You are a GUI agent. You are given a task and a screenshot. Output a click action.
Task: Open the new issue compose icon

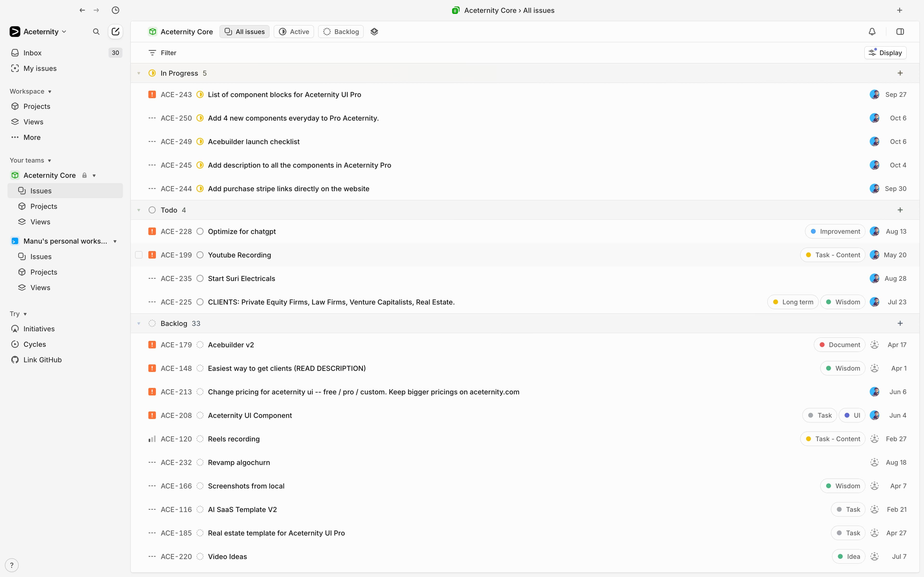pyautogui.click(x=115, y=32)
